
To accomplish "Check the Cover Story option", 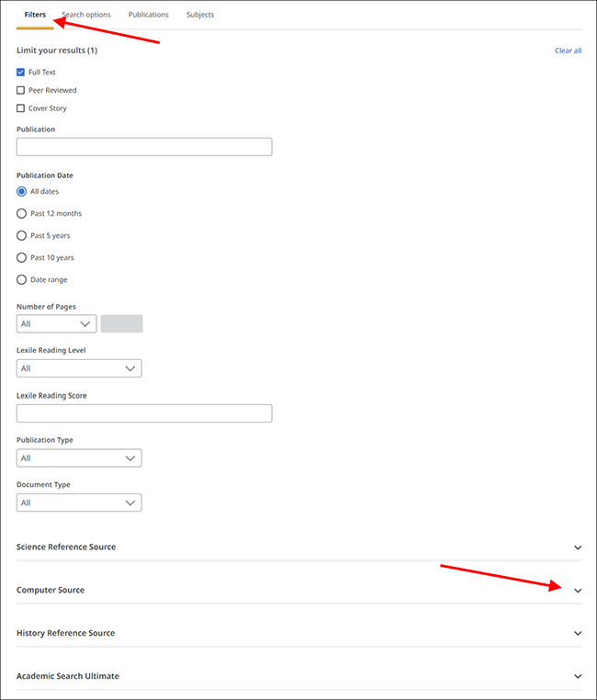I will click(20, 108).
